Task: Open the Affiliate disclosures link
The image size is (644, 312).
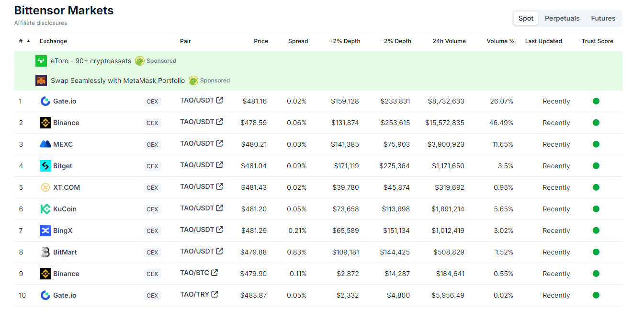Action: click(41, 23)
